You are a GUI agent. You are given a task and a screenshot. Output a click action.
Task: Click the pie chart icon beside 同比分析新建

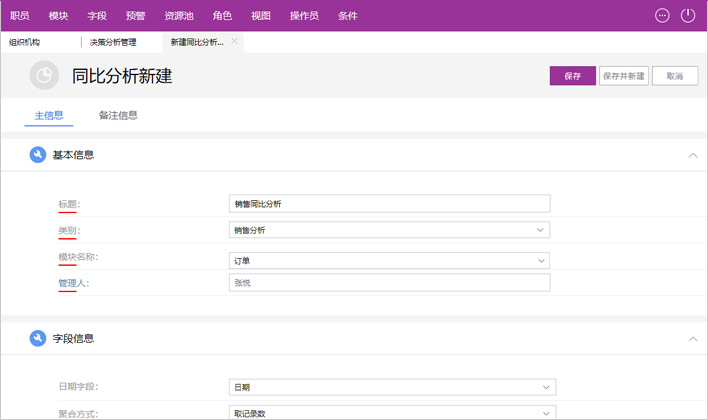pyautogui.click(x=43, y=75)
